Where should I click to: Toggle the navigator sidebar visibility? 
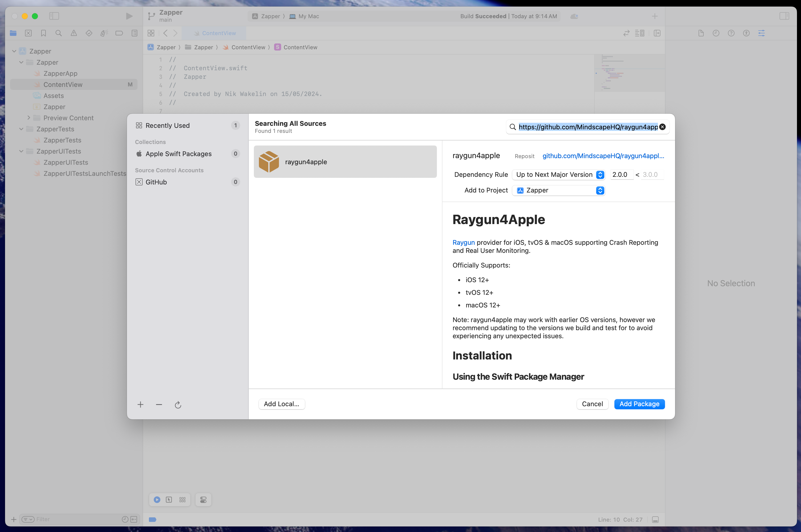click(54, 16)
